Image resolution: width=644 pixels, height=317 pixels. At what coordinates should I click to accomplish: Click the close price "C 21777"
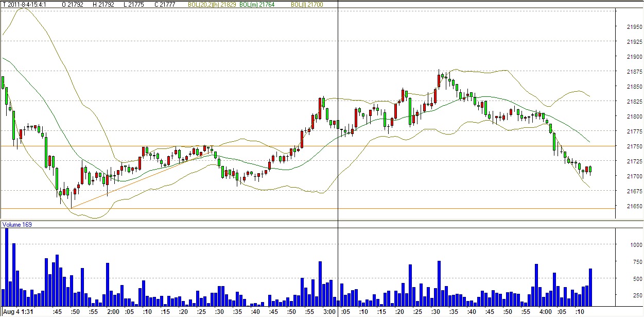pos(165,4)
